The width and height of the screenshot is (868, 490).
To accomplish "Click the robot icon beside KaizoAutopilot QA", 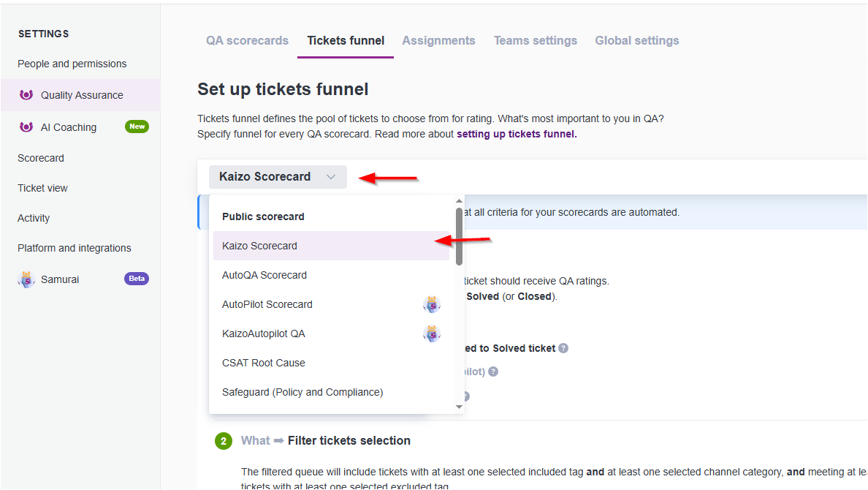I will 432,333.
